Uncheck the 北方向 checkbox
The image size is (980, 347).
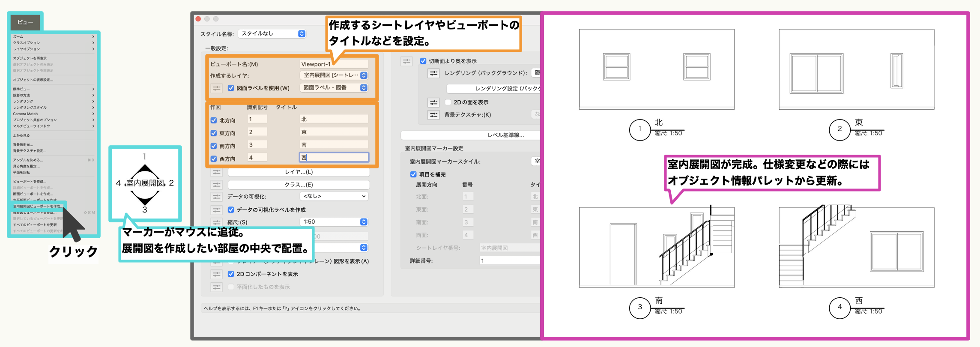(214, 120)
